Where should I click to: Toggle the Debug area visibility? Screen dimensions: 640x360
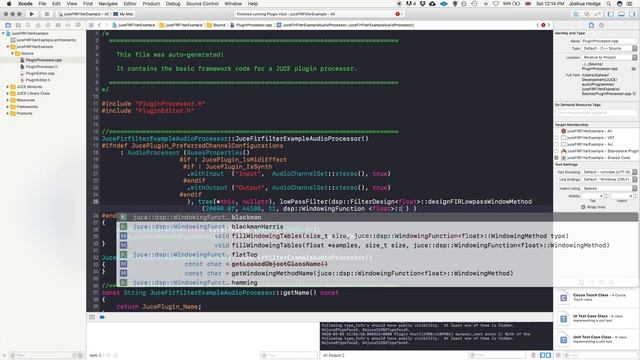621,14
